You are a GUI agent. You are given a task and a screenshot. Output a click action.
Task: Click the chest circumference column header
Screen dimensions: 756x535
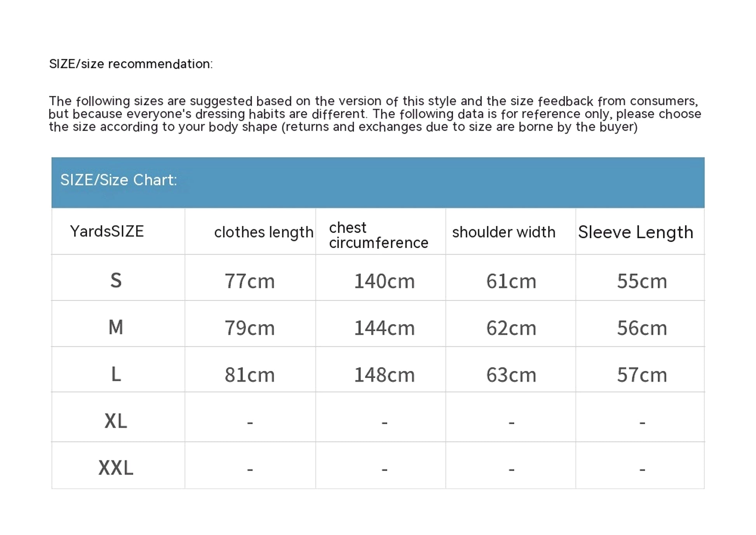point(379,235)
